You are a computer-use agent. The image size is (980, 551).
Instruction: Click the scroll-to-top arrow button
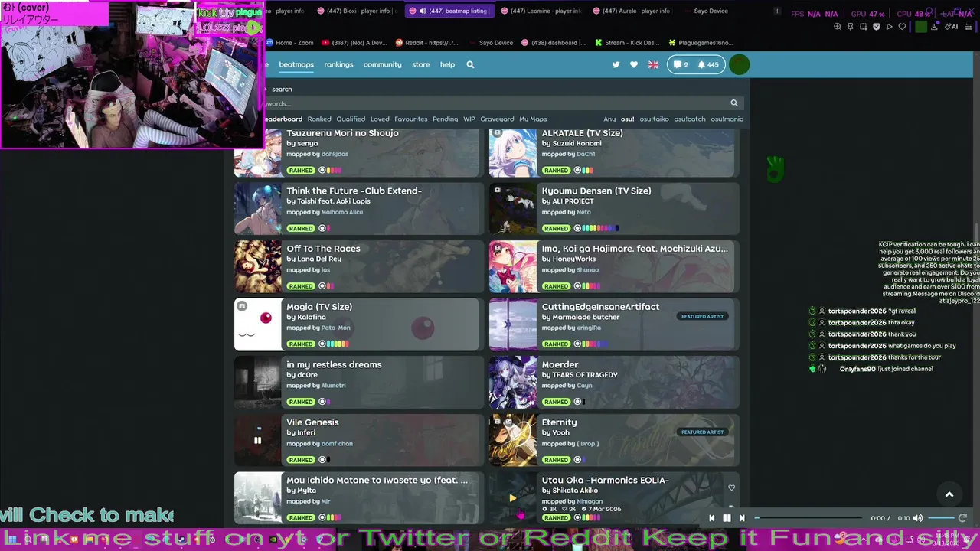[949, 494]
